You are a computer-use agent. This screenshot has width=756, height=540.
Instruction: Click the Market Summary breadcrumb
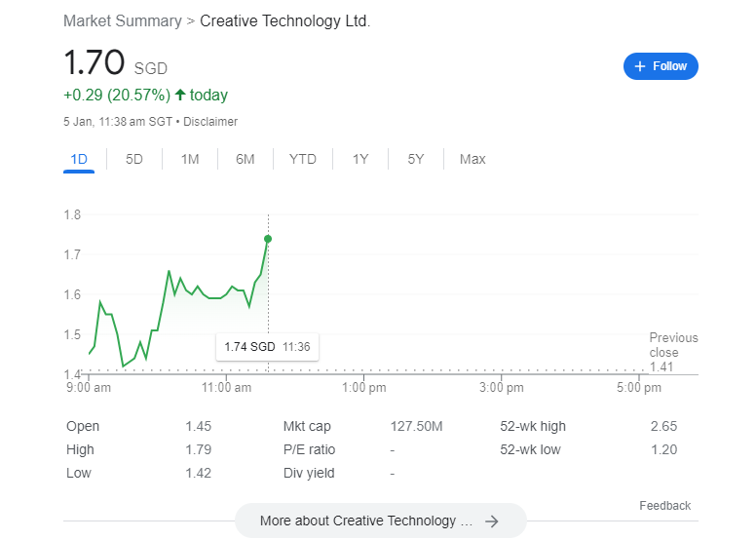122,20
